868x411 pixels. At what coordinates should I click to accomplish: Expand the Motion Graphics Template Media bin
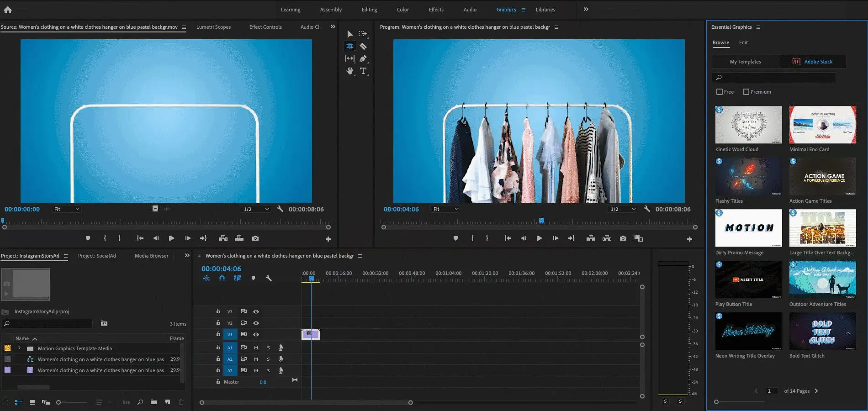click(19, 348)
